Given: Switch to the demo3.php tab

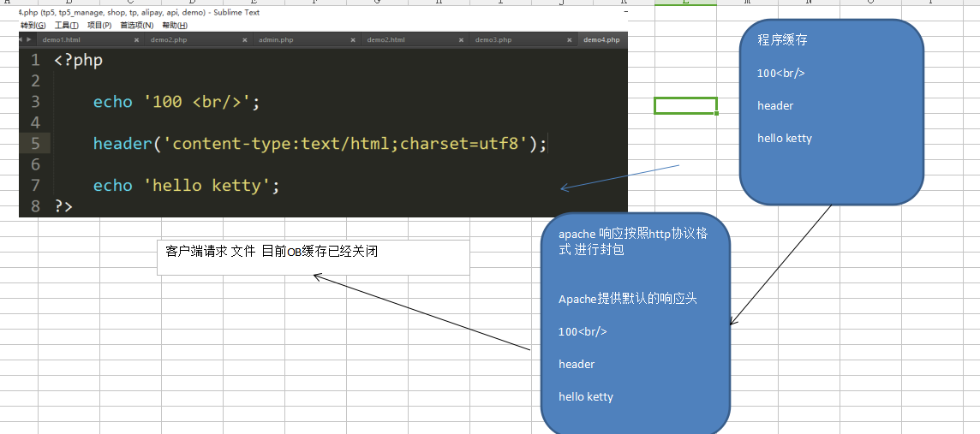Looking at the screenshot, I should (x=493, y=40).
